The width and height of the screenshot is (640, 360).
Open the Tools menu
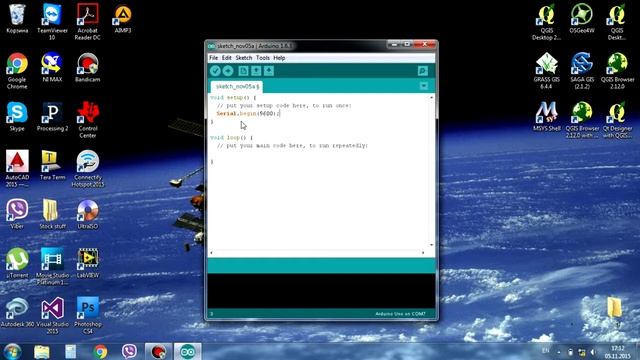(x=262, y=58)
